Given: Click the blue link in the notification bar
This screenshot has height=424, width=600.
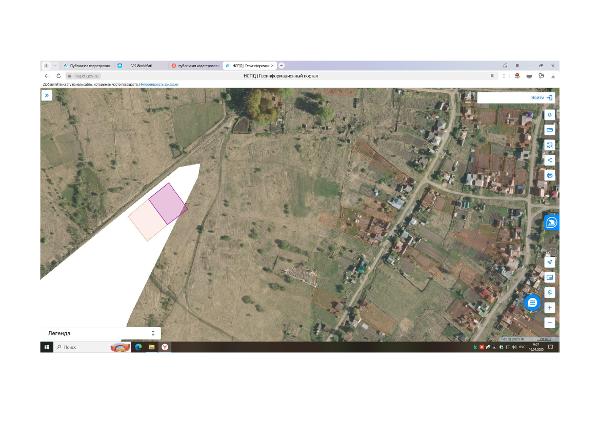Looking at the screenshot, I should [x=158, y=84].
